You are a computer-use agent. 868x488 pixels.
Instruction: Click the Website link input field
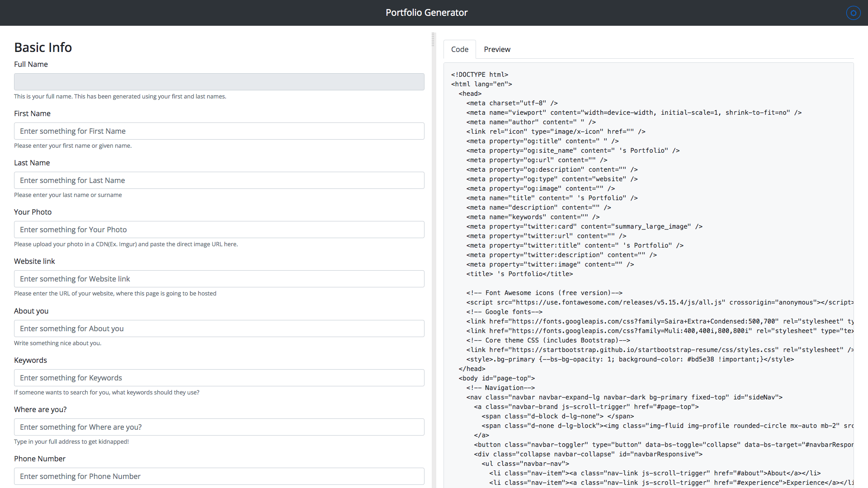pos(219,279)
